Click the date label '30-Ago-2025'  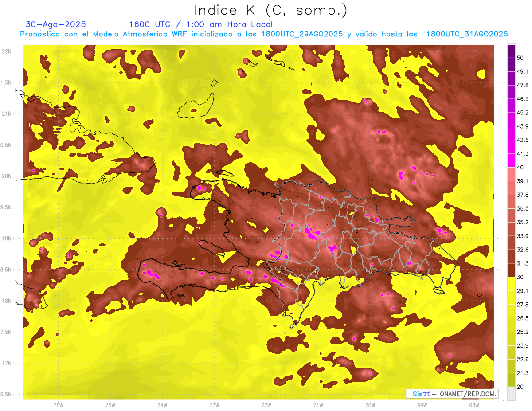56,24
